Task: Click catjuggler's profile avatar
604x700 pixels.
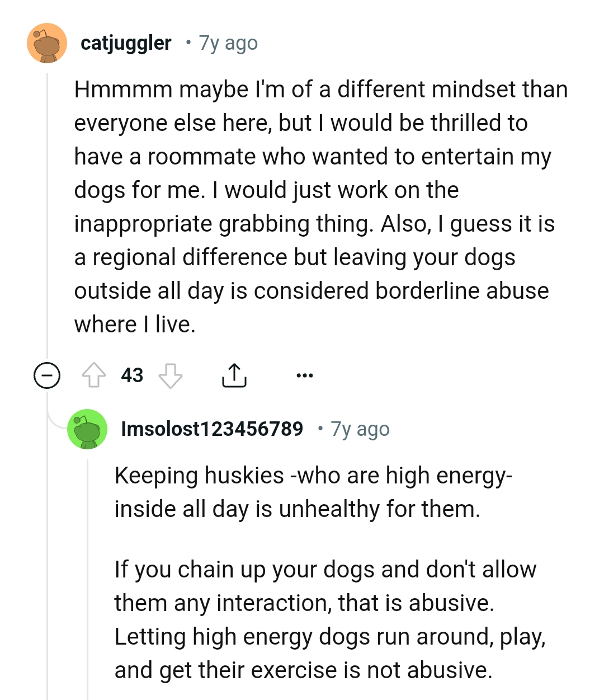Action: coord(47,43)
